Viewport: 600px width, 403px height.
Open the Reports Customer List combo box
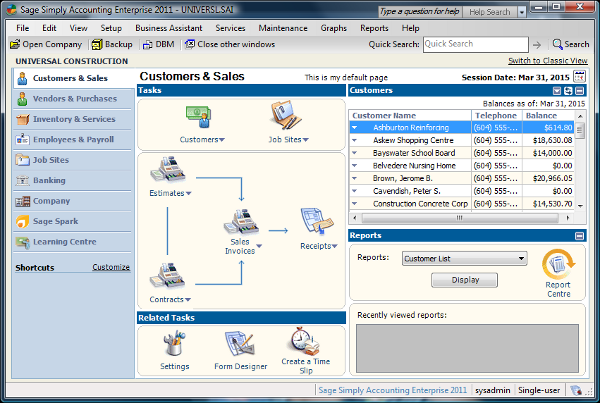pos(465,259)
